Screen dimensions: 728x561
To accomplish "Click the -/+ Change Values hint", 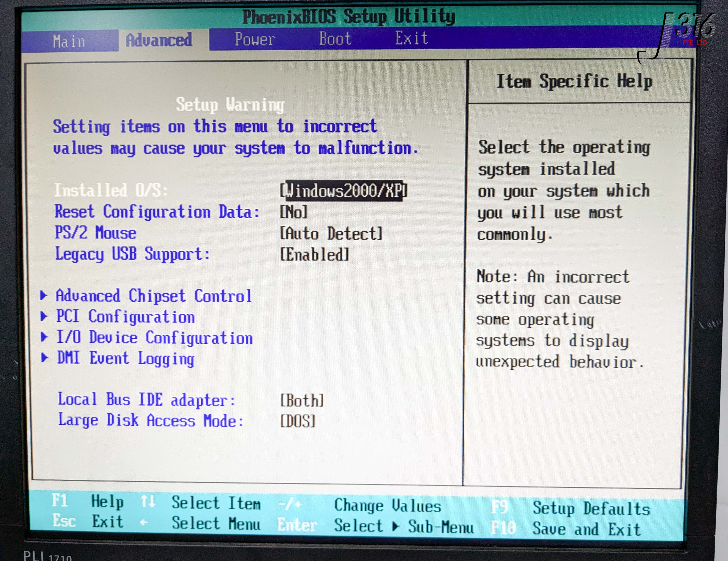I will pyautogui.click(x=359, y=505).
